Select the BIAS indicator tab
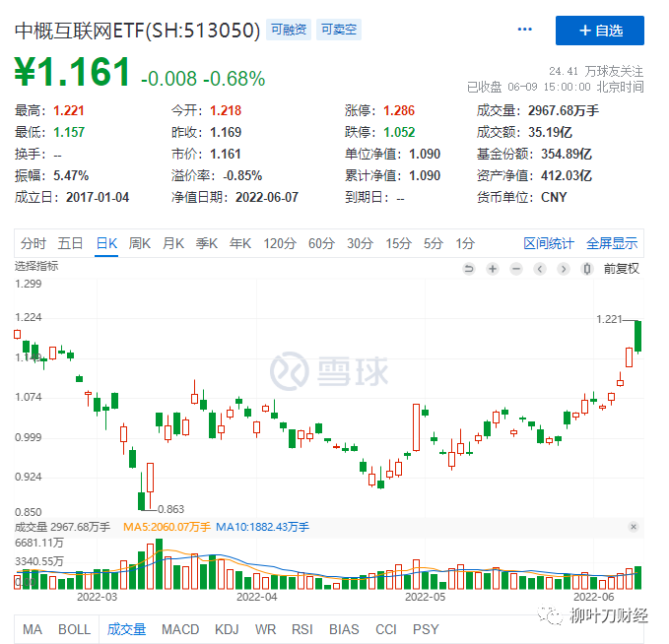Image resolution: width=669 pixels, height=644 pixels. [344, 629]
